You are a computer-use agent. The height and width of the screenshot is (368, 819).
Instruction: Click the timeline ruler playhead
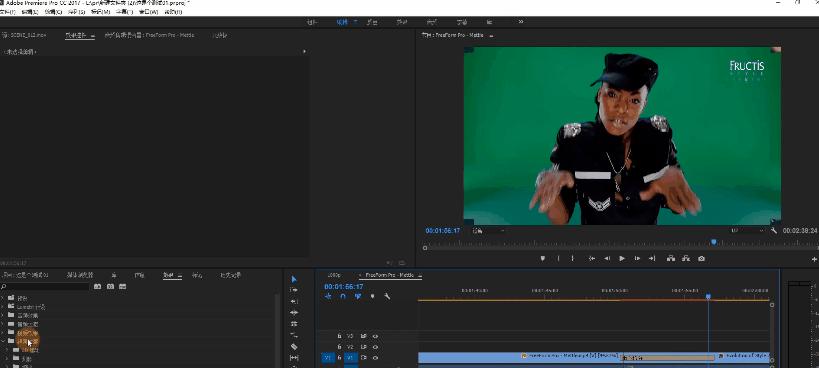(708, 296)
